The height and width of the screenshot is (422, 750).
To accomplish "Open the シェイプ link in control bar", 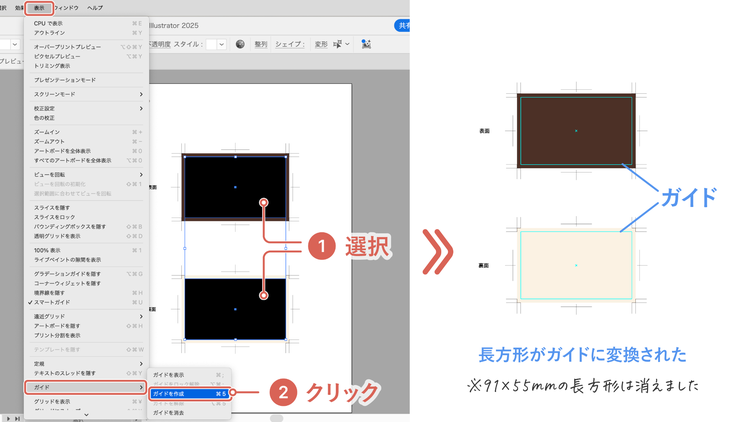I will 289,44.
